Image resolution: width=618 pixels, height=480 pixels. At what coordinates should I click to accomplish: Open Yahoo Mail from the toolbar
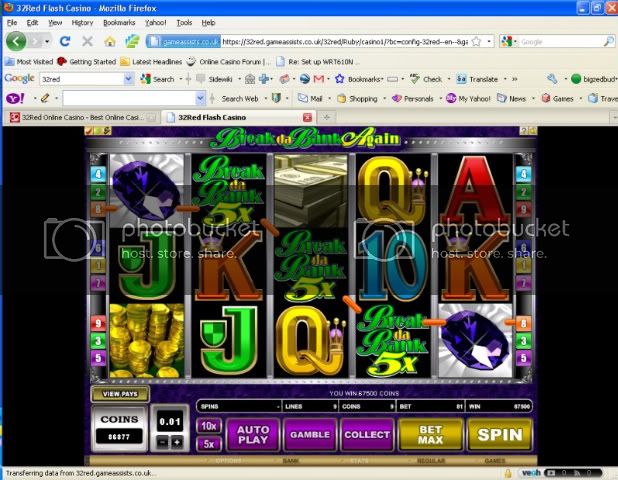click(310, 99)
